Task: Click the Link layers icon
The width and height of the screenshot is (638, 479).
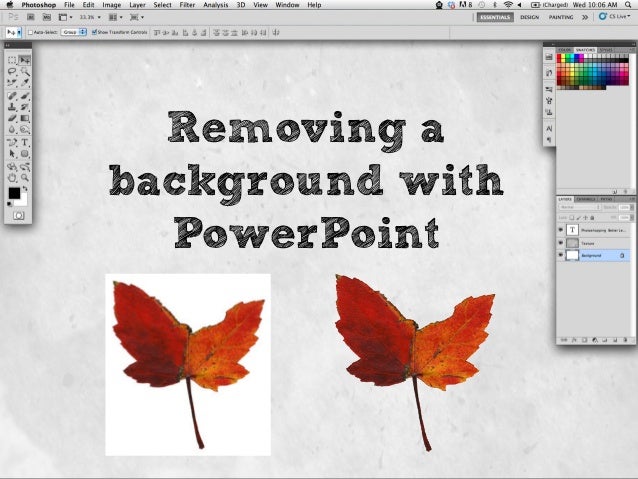Action: coord(564,339)
